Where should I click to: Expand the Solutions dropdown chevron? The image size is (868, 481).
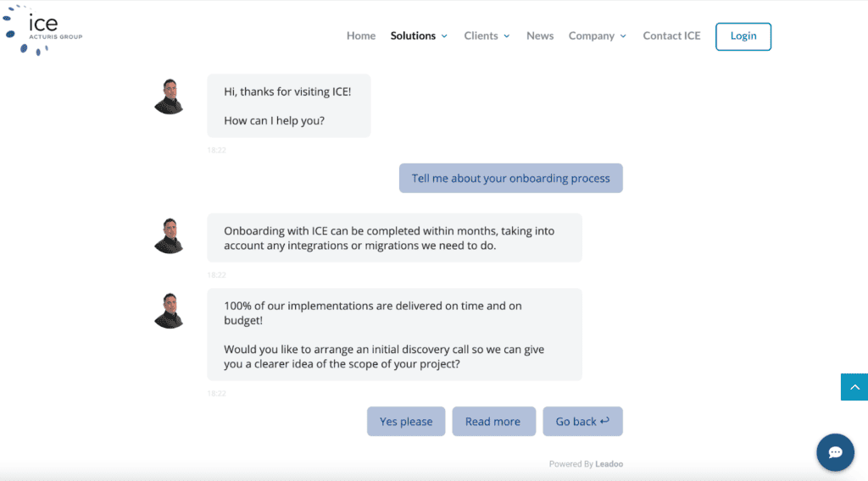coord(444,36)
